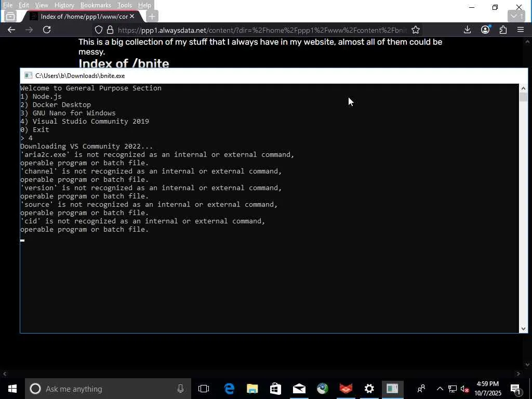This screenshot has width=532, height=399.
Task: Open Firefox View recent browsing icon
Action: (x=10, y=16)
